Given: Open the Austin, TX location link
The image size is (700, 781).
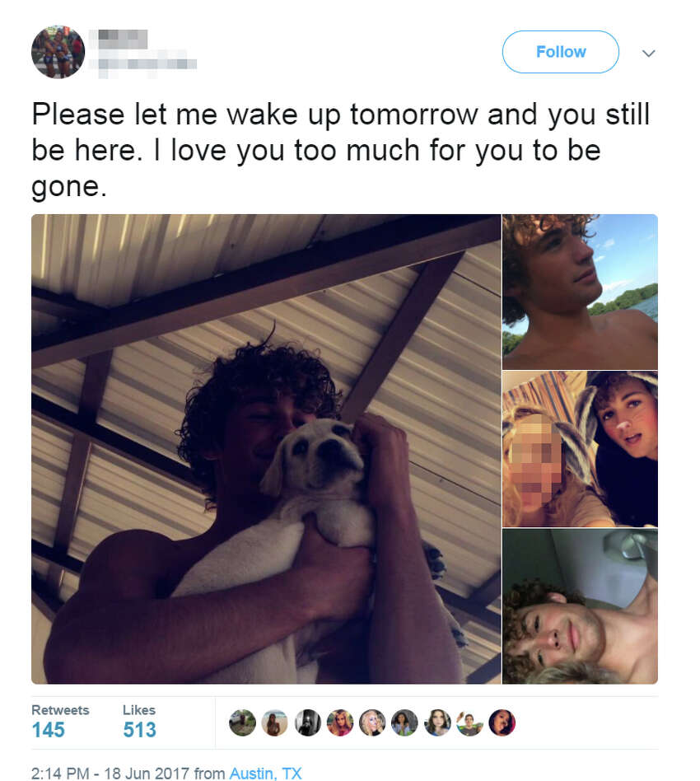Looking at the screenshot, I should [x=265, y=773].
